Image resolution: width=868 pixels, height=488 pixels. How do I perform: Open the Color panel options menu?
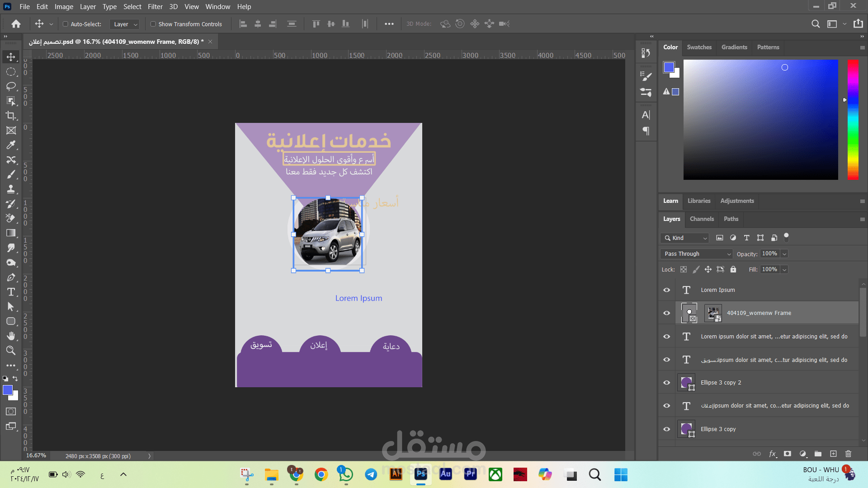tap(862, 47)
